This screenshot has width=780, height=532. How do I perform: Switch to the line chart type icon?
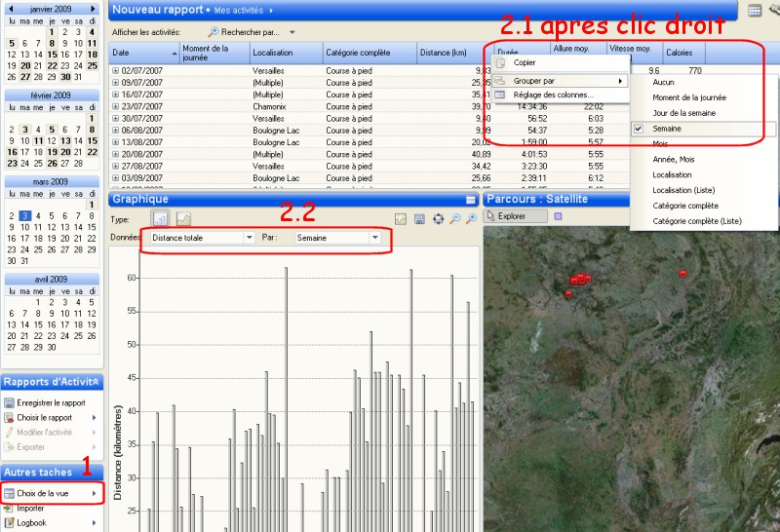click(182, 219)
